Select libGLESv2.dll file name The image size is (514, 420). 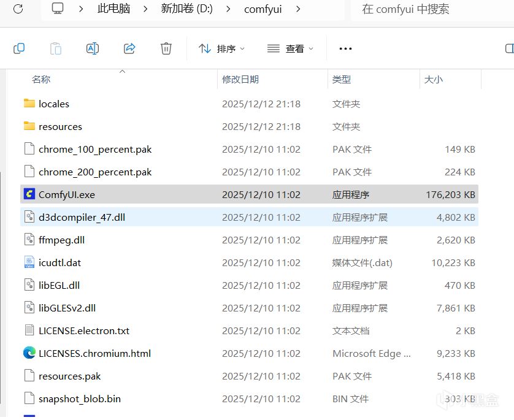67,308
